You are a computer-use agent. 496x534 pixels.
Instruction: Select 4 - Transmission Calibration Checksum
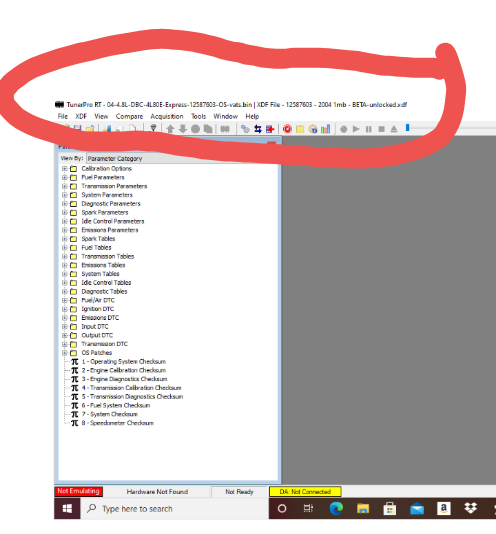(131, 388)
